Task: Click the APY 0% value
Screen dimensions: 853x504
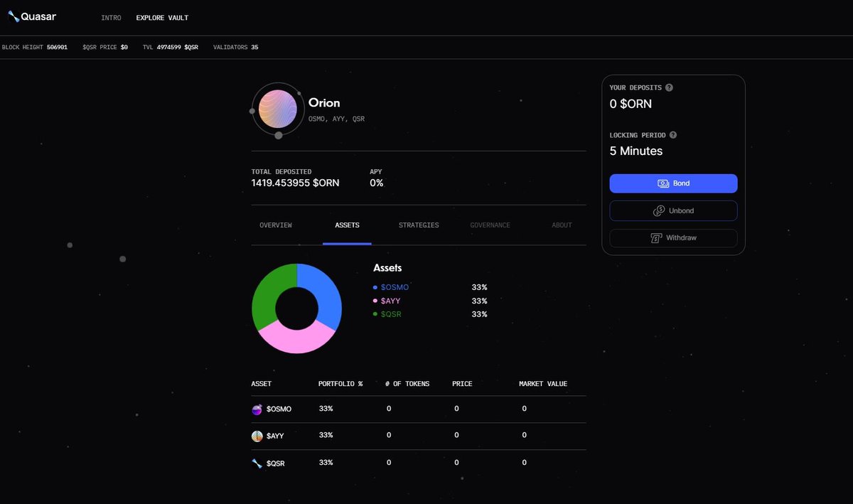Action: click(376, 183)
